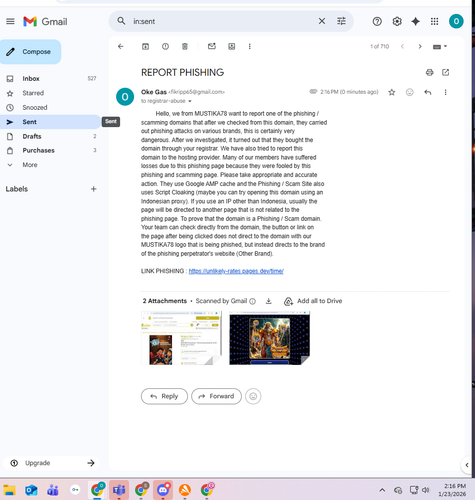
Task: Show search options filter icon
Action: [341, 21]
